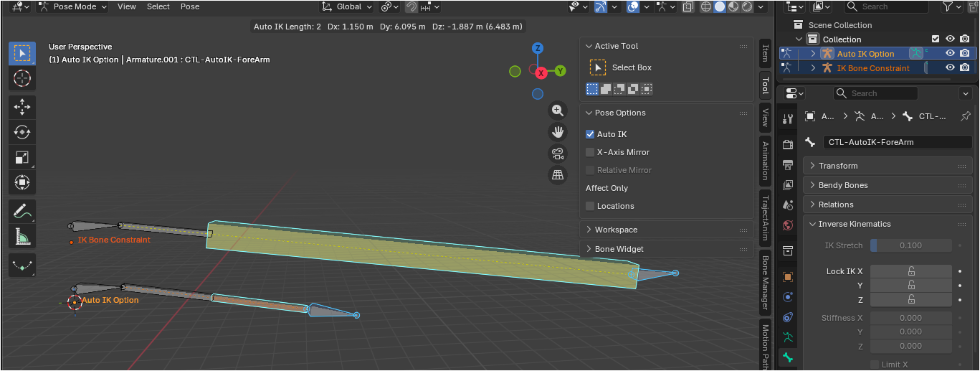Open the Pose Mode dropdown

click(71, 6)
